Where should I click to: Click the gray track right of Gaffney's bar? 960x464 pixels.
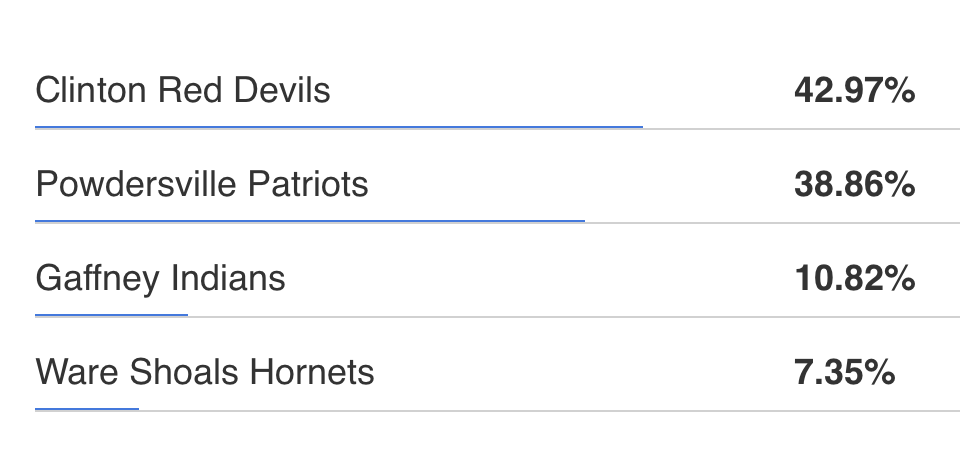click(570, 316)
